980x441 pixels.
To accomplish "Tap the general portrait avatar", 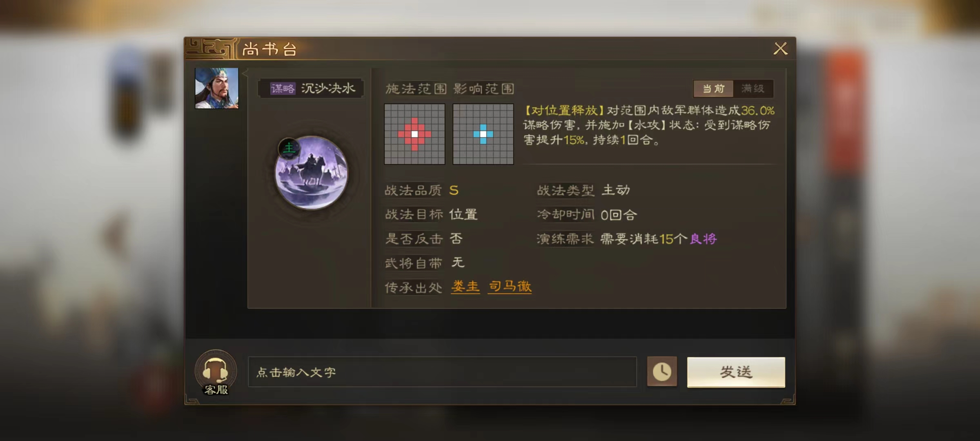I will point(216,88).
